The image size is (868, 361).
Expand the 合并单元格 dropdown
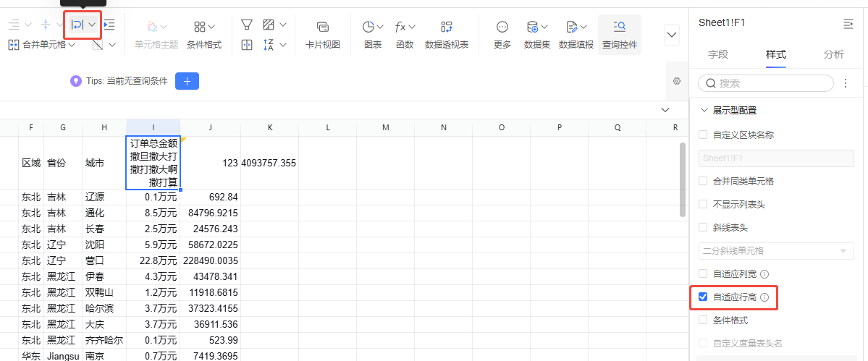pyautogui.click(x=71, y=45)
